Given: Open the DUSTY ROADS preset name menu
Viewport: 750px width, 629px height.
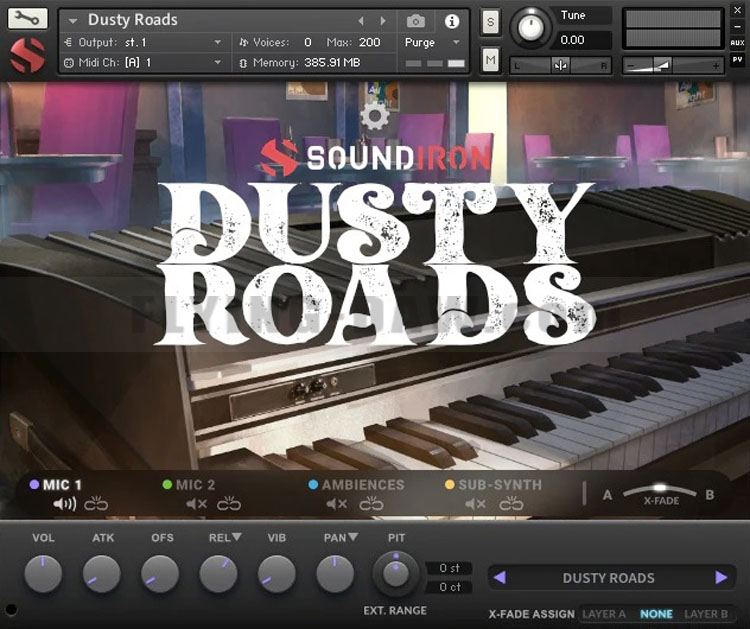Looking at the screenshot, I should pos(608,578).
